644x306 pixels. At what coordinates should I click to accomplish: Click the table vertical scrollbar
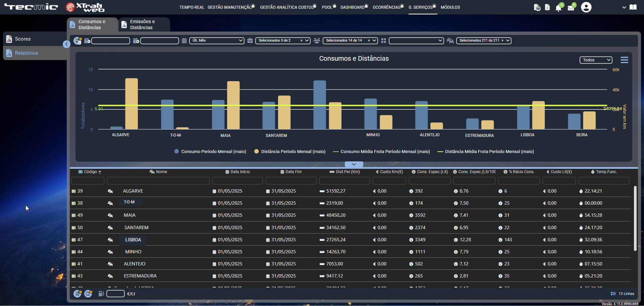tap(635, 218)
